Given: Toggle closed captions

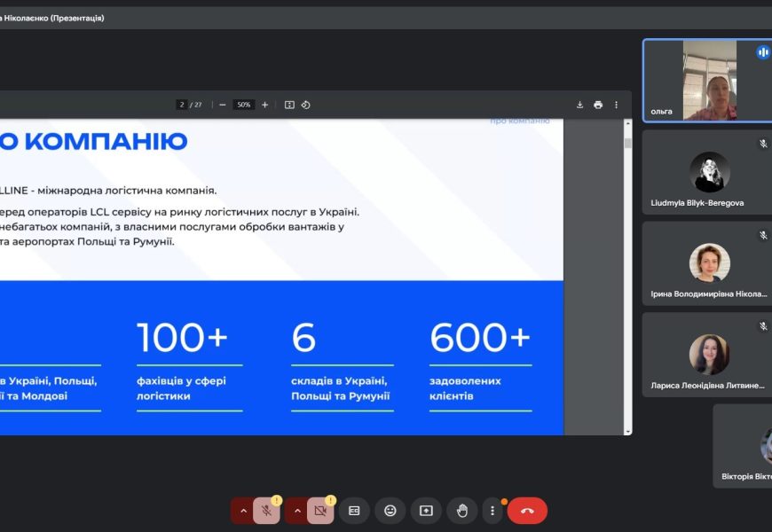Looking at the screenshot, I should [x=354, y=511].
